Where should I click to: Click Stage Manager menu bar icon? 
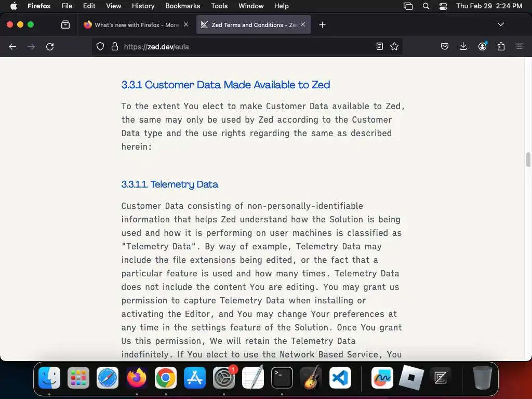click(408, 6)
